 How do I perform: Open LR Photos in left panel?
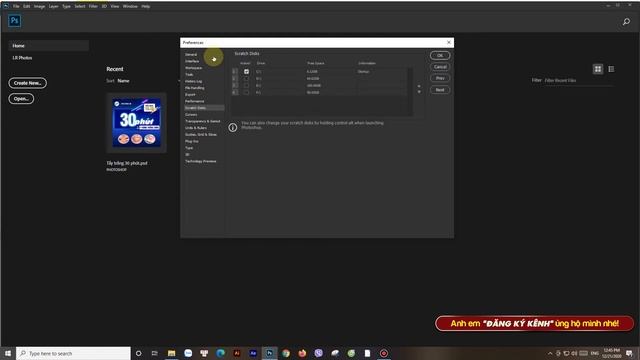pos(22,58)
